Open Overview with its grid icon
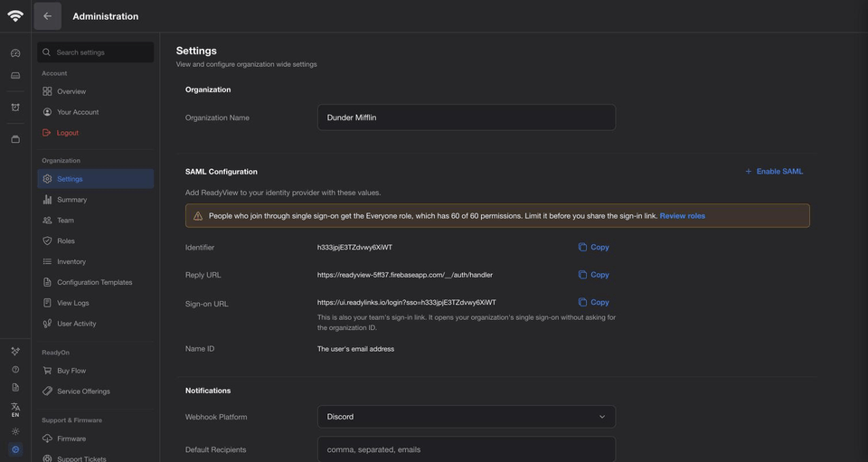Image resolution: width=868 pixels, height=462 pixels. tap(95, 91)
